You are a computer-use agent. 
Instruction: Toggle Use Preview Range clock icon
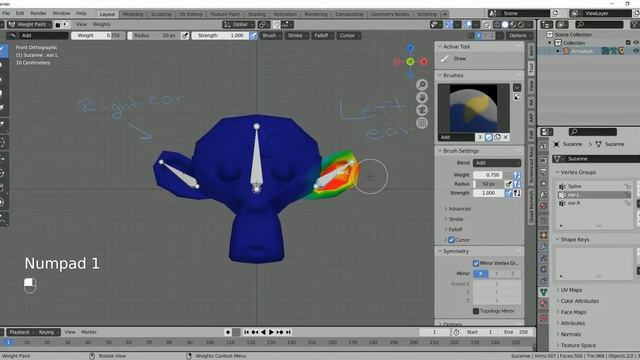456,332
